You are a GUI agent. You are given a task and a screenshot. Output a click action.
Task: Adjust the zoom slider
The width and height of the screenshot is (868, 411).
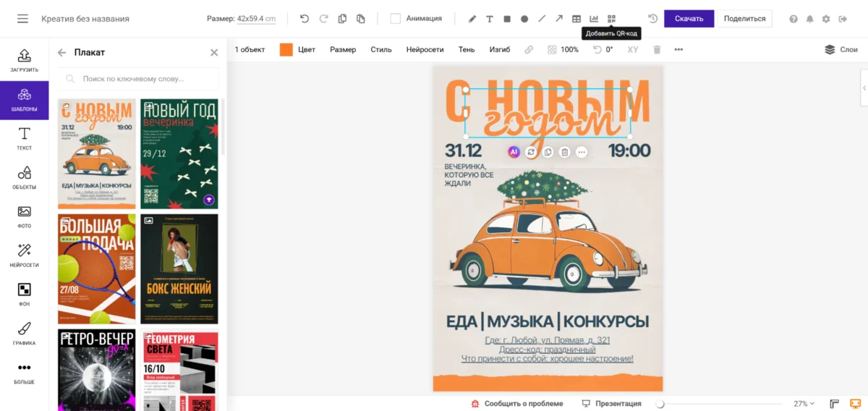660,404
